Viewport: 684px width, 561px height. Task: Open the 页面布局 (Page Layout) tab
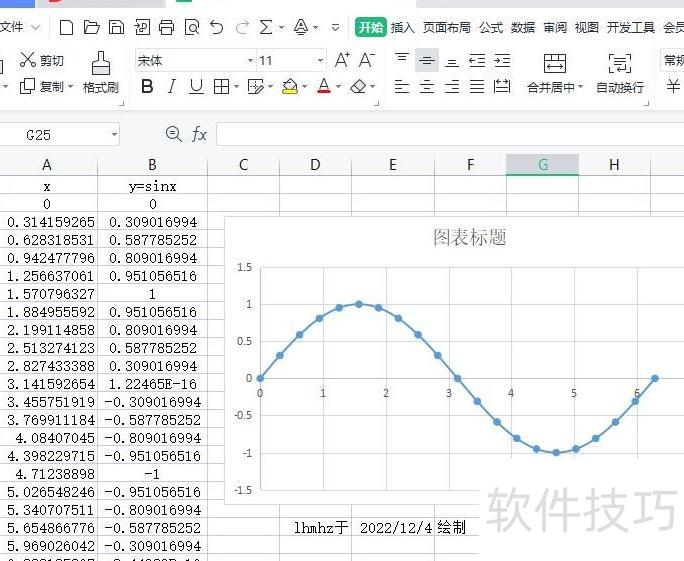[x=447, y=27]
